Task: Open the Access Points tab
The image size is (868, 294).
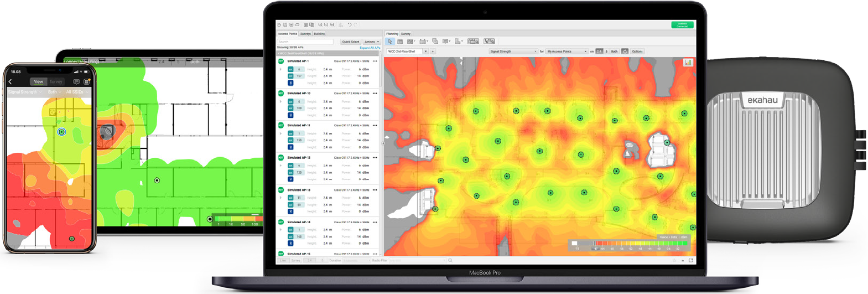Action: [287, 34]
